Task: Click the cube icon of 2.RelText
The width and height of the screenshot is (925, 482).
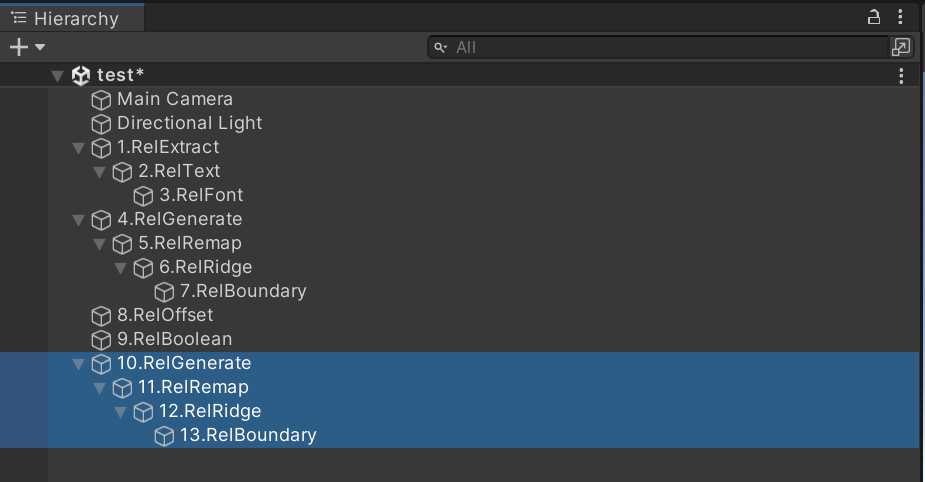Action: [122, 172]
